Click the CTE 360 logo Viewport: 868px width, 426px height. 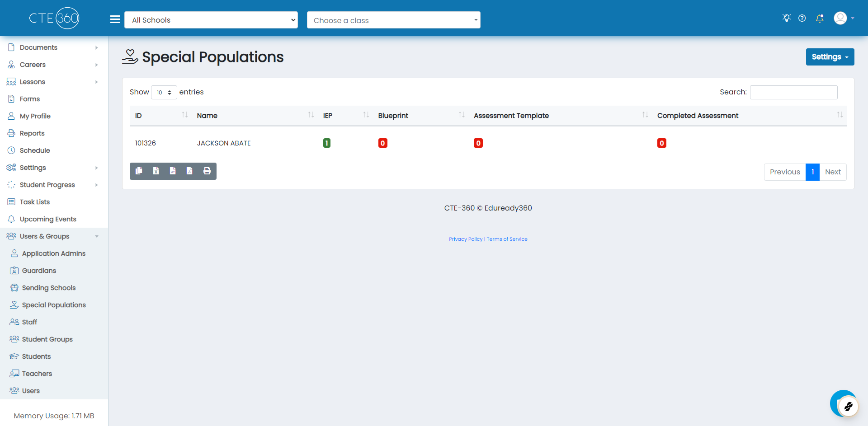click(x=54, y=18)
